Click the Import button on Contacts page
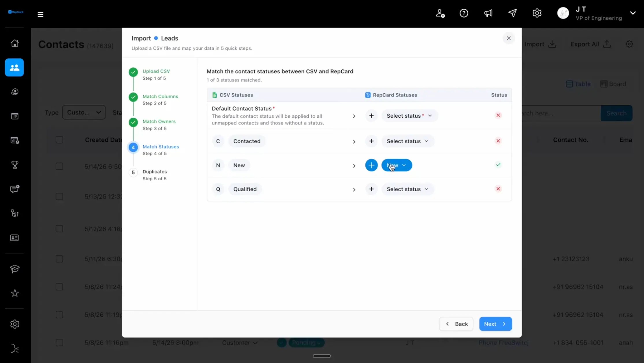This screenshot has height=363, width=644. click(x=540, y=44)
